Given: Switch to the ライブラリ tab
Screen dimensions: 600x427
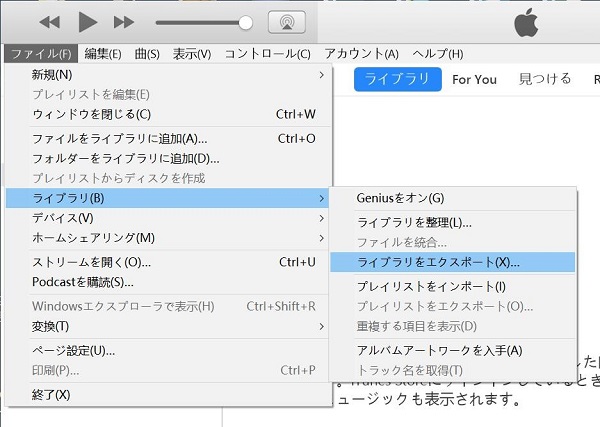Looking at the screenshot, I should pyautogui.click(x=398, y=79).
